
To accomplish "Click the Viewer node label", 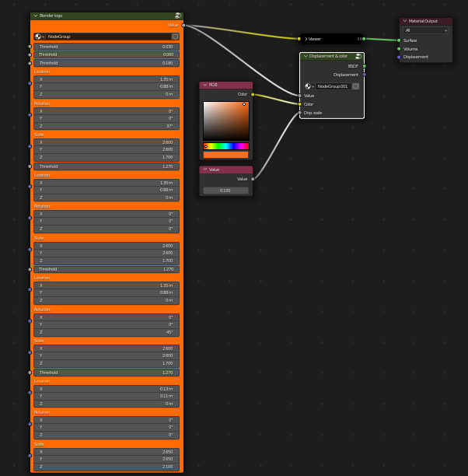I will coord(315,39).
